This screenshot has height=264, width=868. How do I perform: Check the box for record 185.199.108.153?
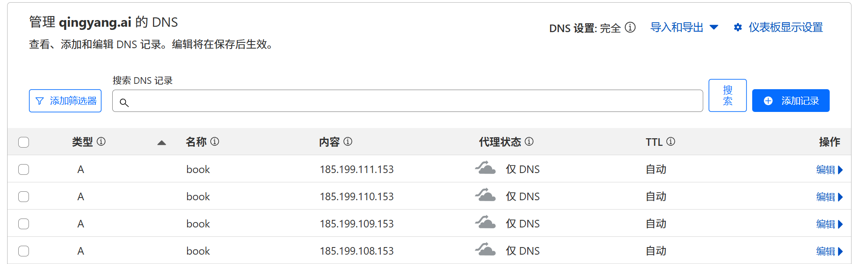click(24, 251)
